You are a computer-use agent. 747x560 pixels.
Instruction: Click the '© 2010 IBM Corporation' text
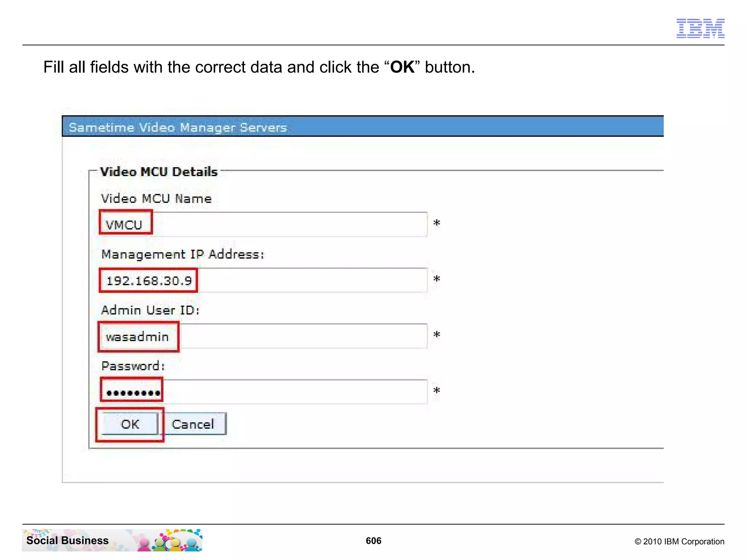tap(680, 541)
